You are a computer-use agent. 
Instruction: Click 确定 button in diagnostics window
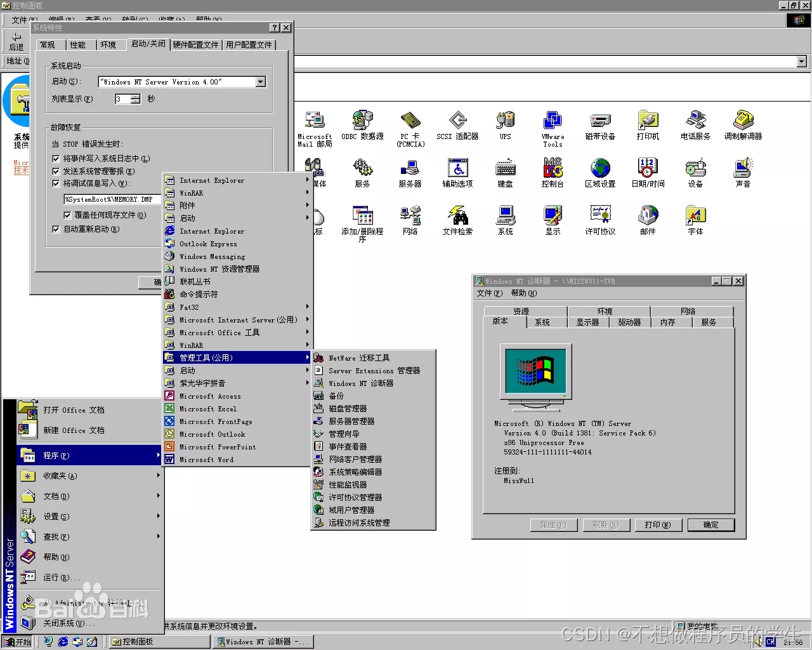point(711,525)
